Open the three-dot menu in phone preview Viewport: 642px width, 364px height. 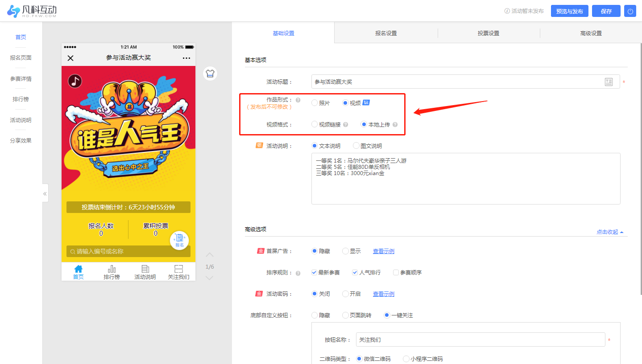(186, 58)
